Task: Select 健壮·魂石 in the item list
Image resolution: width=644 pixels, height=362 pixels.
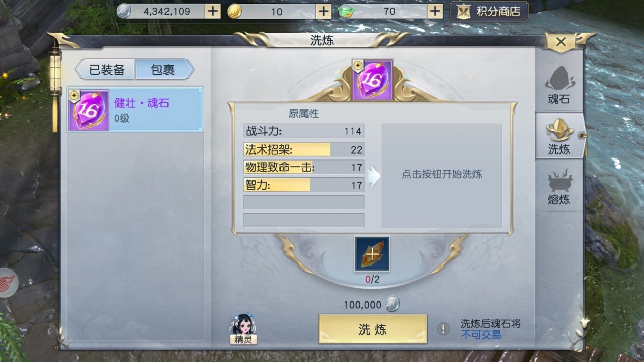Action: pos(135,110)
